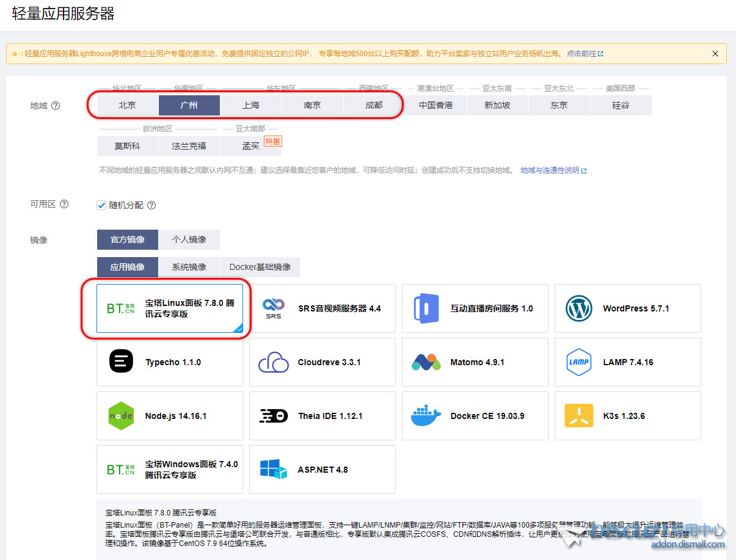Choose the LAMP 7.4.16 image card
The height and width of the screenshot is (560, 736).
point(628,362)
